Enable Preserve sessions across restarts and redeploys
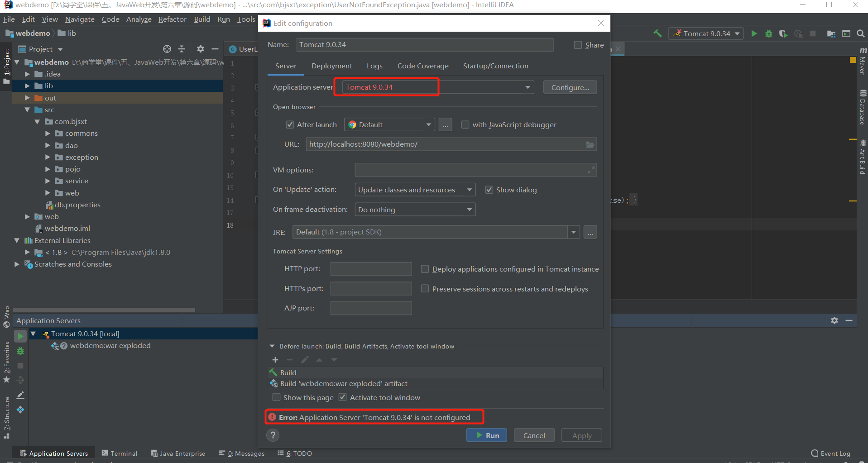 coord(425,289)
